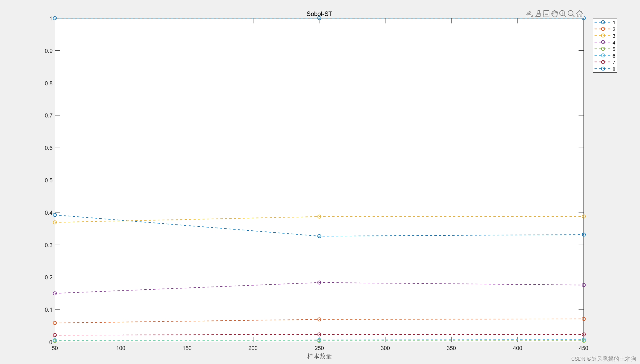The width and height of the screenshot is (640, 364).
Task: Click legend entry 1
Action: coord(605,22)
